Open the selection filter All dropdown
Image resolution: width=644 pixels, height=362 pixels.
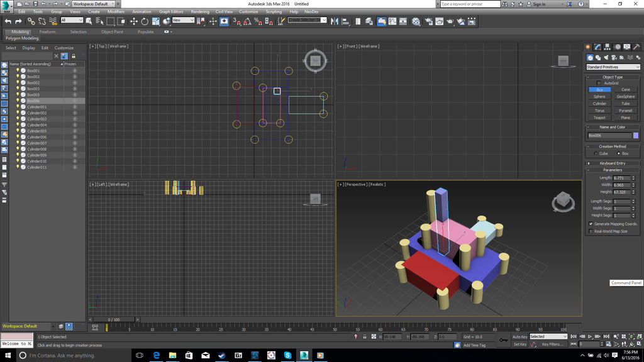pos(72,20)
